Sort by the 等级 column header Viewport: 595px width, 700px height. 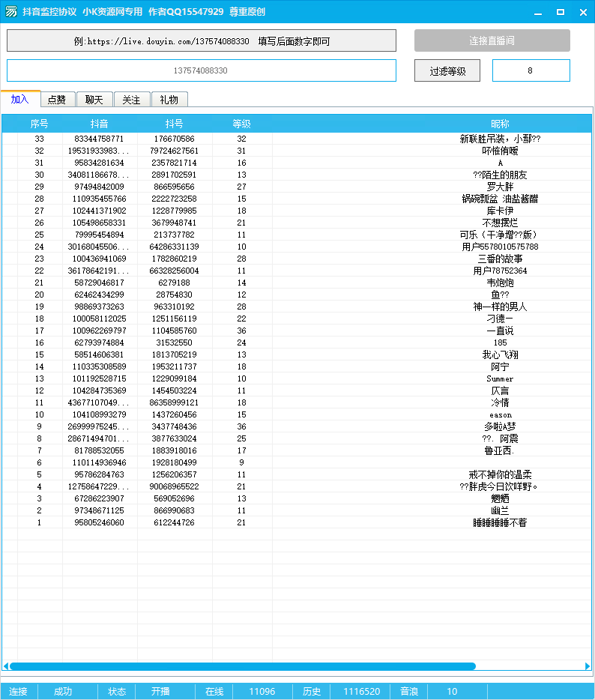coord(241,124)
